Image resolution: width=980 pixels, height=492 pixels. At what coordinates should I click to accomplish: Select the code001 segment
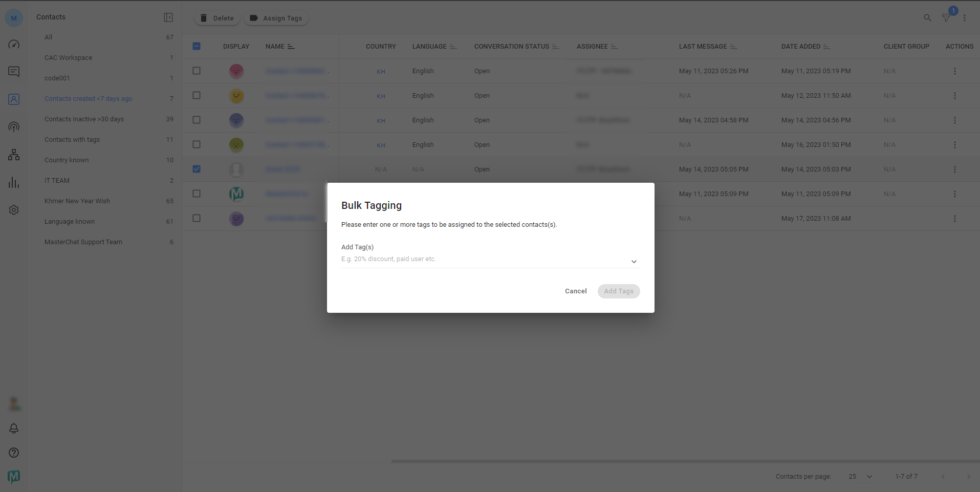pos(108,78)
